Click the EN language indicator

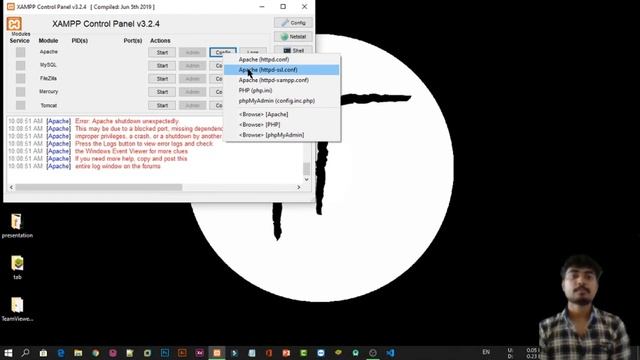tap(486, 352)
